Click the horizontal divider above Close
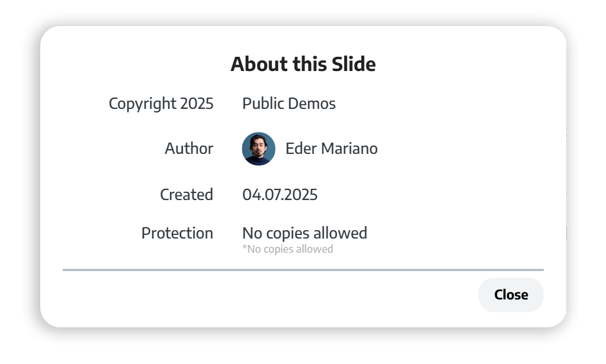The width and height of the screenshot is (606, 364). click(303, 270)
